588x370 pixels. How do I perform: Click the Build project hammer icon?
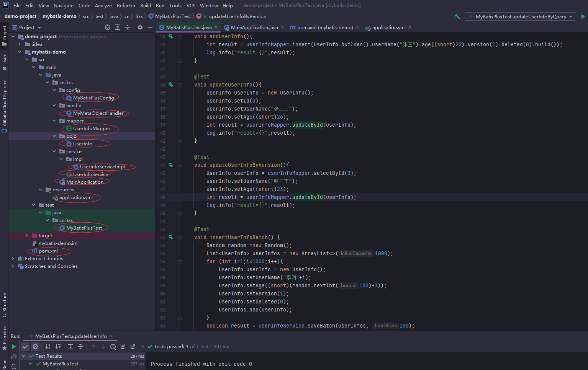coord(457,16)
